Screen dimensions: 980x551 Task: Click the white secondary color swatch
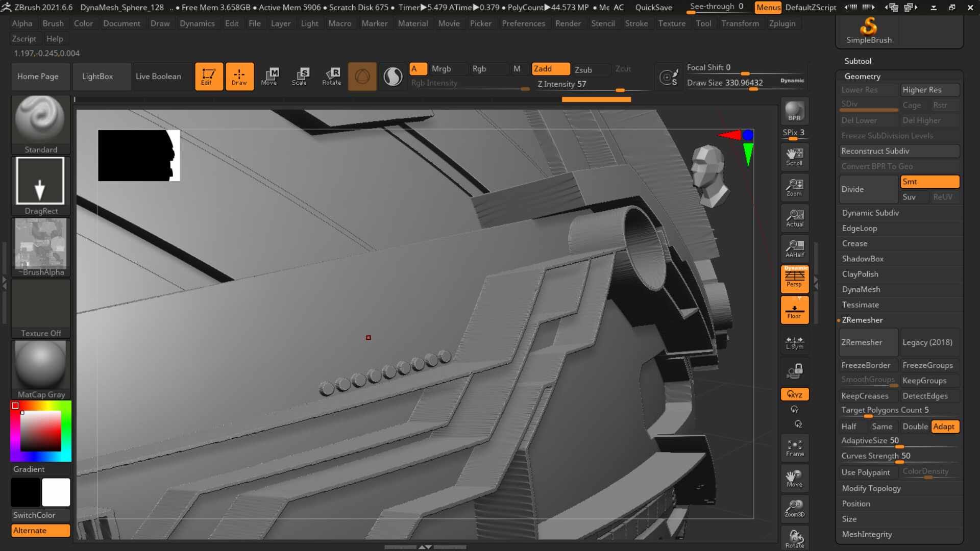pyautogui.click(x=56, y=492)
